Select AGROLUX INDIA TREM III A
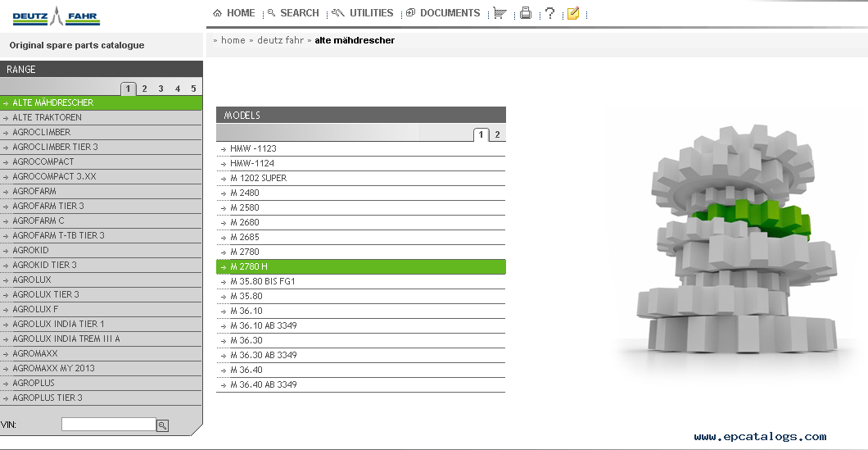This screenshot has height=450, width=868. point(102,339)
